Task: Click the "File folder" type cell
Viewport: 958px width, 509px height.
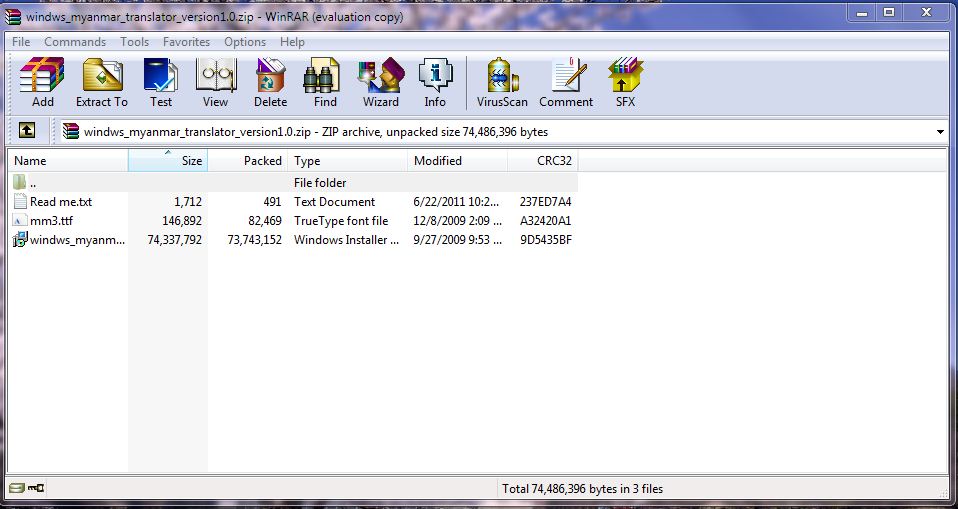Action: point(320,183)
